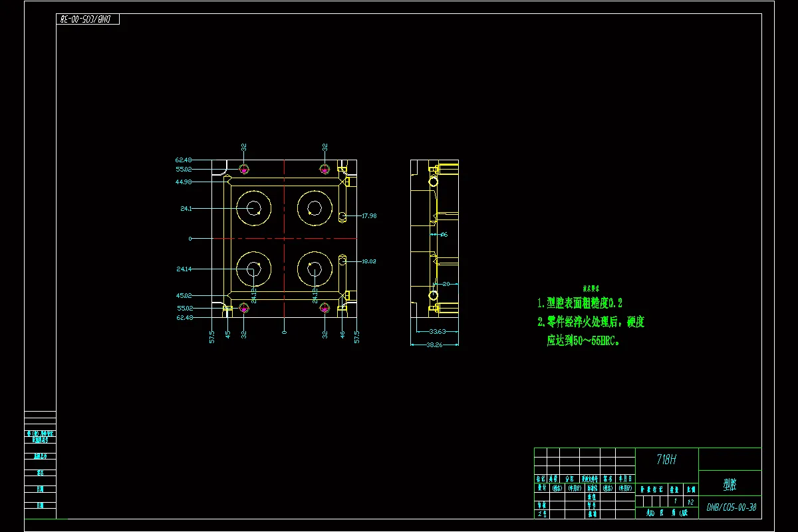Select the 型腔 part name in title block
Screen dimensions: 798x532
730,485
